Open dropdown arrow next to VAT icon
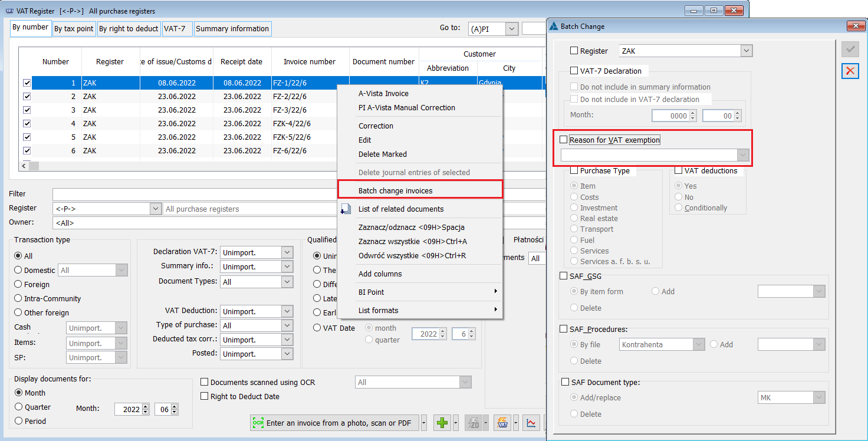Screen dimensions: 868x441 pos(515,423)
